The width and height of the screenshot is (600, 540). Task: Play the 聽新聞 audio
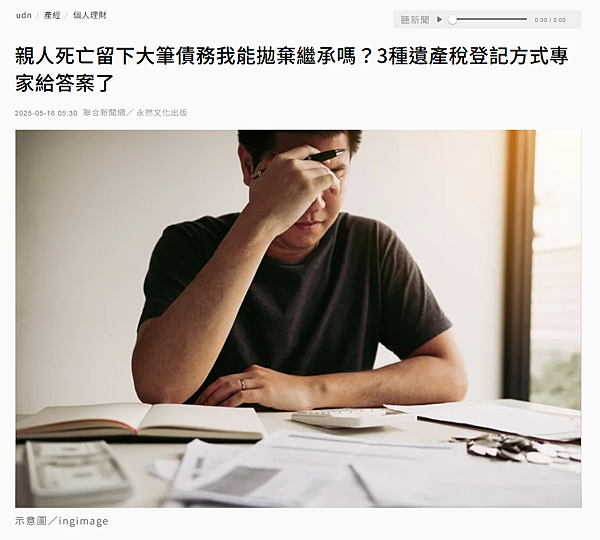(x=439, y=20)
